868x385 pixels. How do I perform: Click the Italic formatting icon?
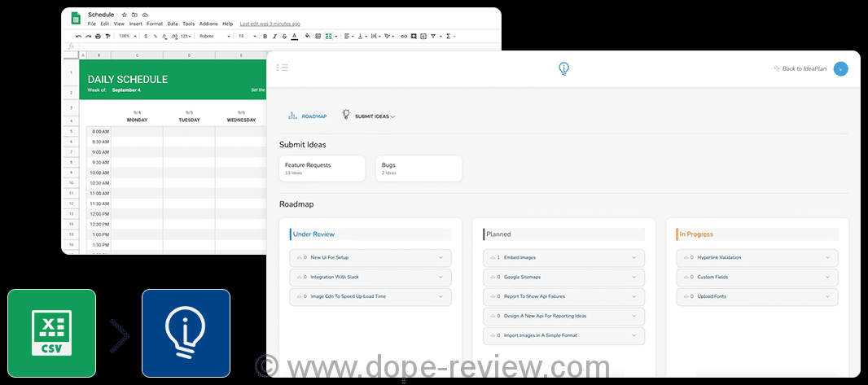click(x=275, y=37)
